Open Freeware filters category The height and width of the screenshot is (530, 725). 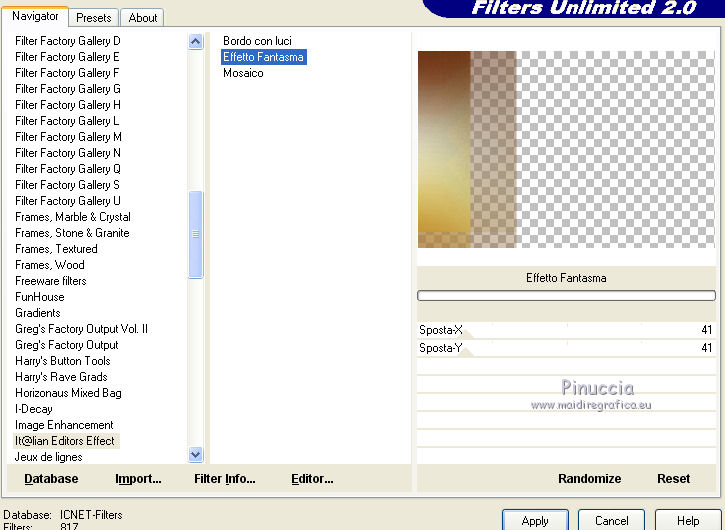tap(50, 281)
